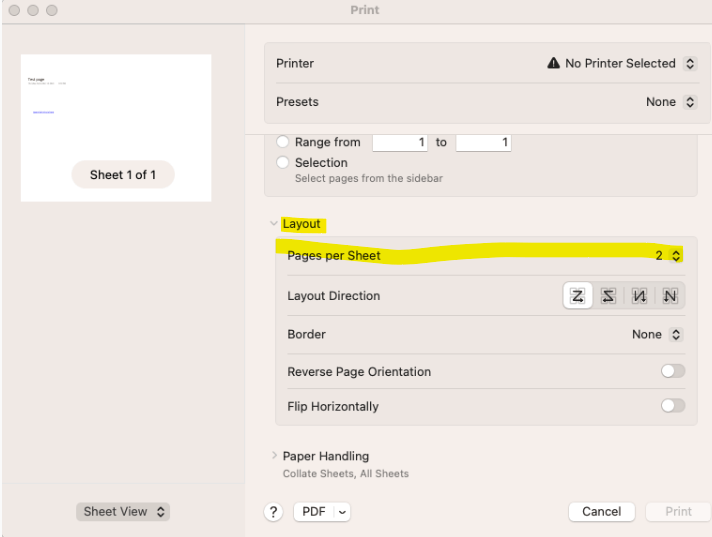Viewport: 712px width, 537px height.
Task: Click the Layout Direction label
Action: point(334,296)
